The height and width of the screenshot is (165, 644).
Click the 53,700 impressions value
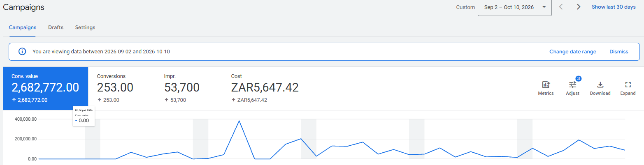(182, 87)
